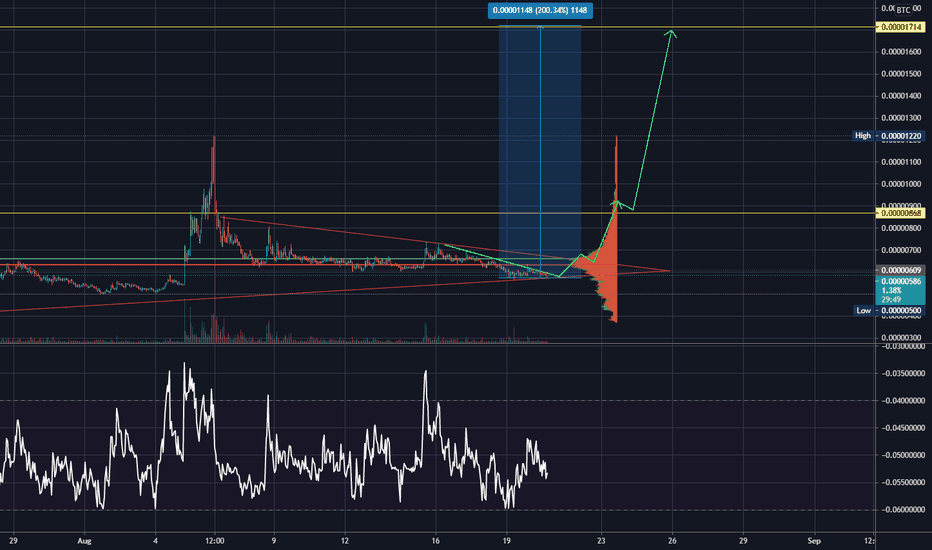Click the 16 date label on time axis
The width and height of the screenshot is (932, 550).
coord(436,541)
